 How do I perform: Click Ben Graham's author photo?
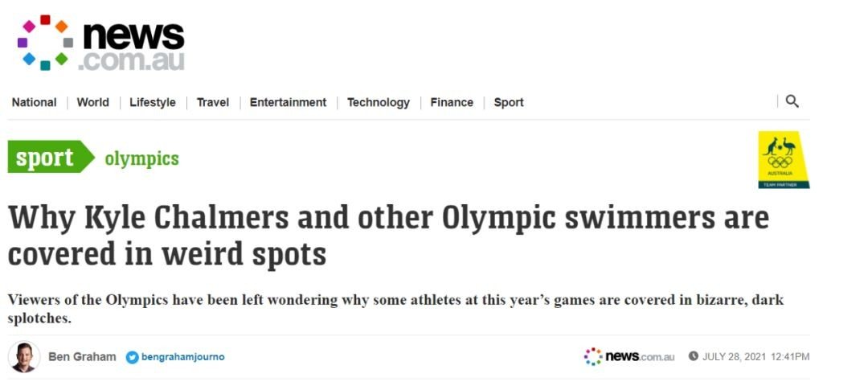pyautogui.click(x=24, y=356)
